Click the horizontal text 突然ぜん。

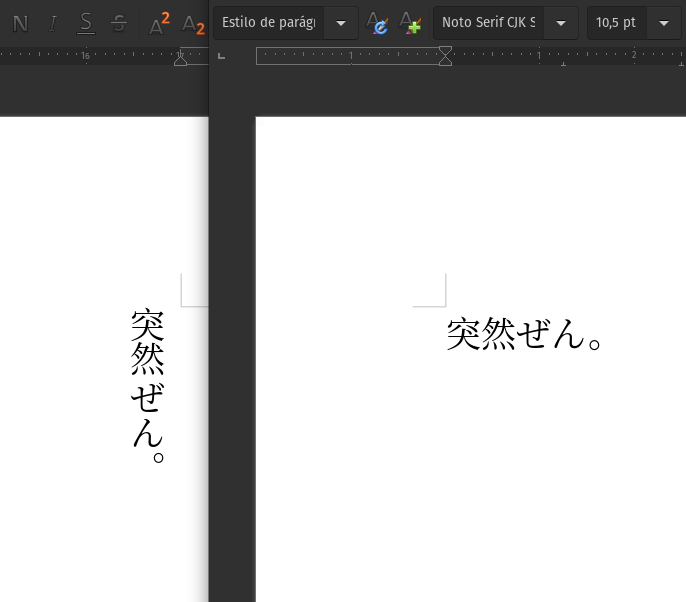525,335
